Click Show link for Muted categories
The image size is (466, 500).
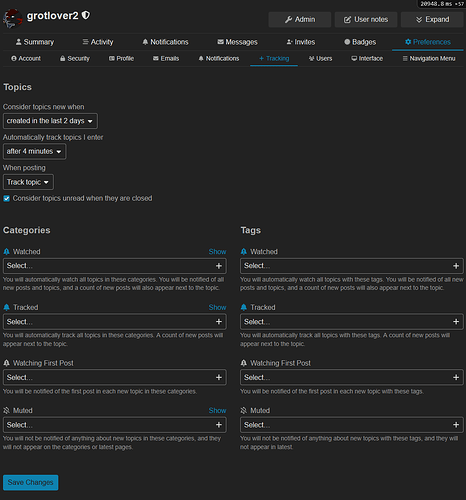coord(217,411)
